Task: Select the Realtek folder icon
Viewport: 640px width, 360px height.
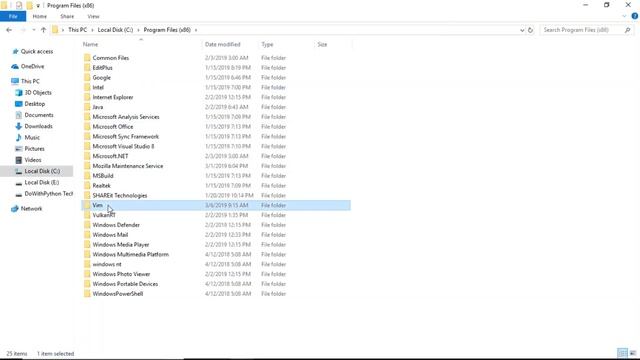Action: click(x=87, y=185)
